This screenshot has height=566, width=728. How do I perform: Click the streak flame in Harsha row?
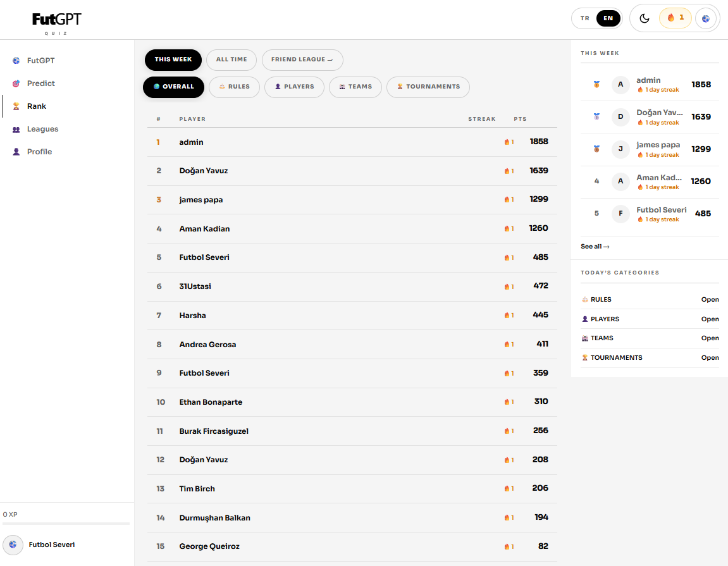pos(507,316)
